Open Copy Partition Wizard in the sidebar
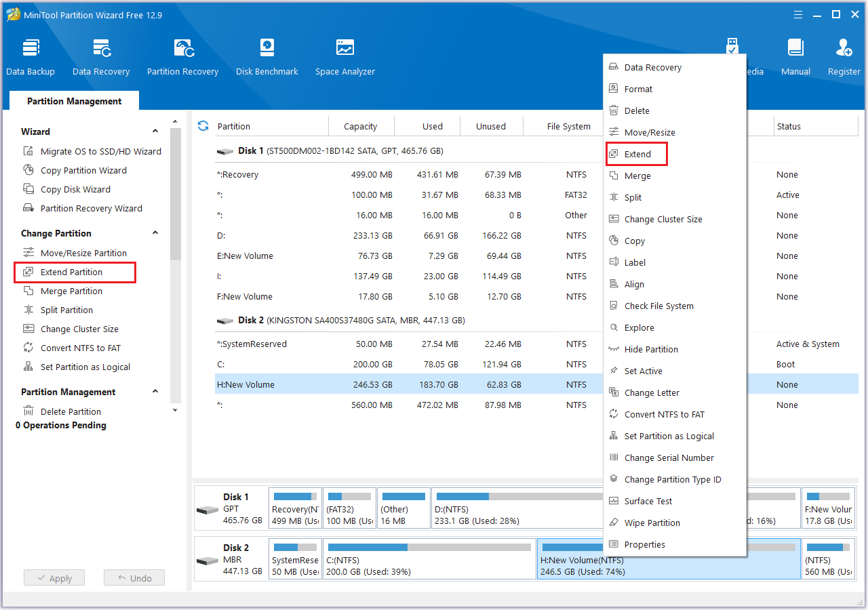The image size is (868, 610). (x=75, y=170)
